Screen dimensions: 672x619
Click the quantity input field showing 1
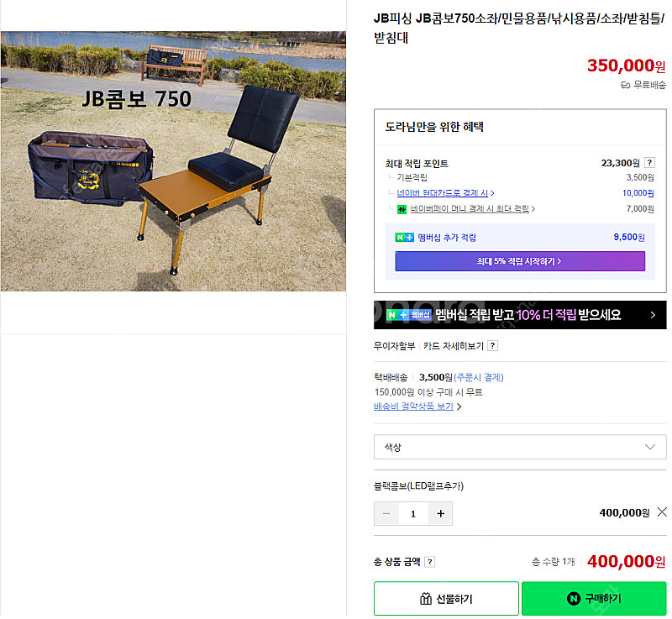[x=413, y=514]
